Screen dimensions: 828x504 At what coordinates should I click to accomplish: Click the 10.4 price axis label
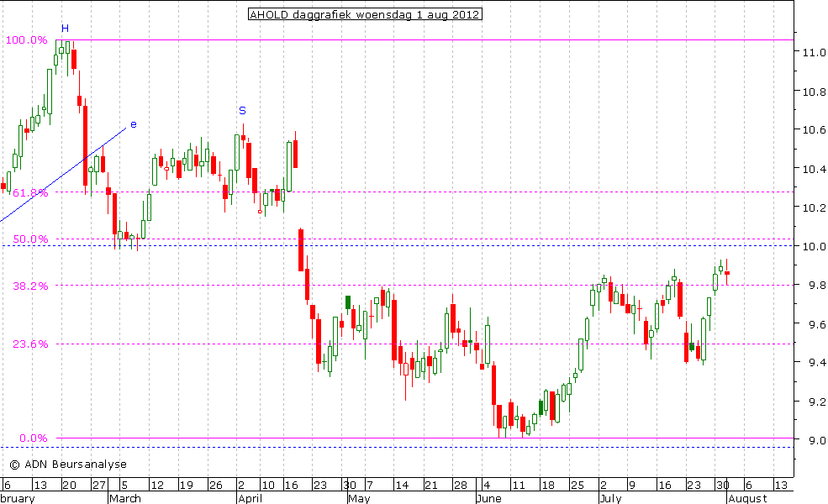pyautogui.click(x=814, y=170)
